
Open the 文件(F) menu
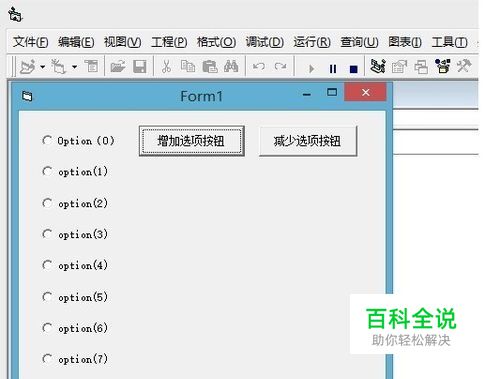pos(31,42)
